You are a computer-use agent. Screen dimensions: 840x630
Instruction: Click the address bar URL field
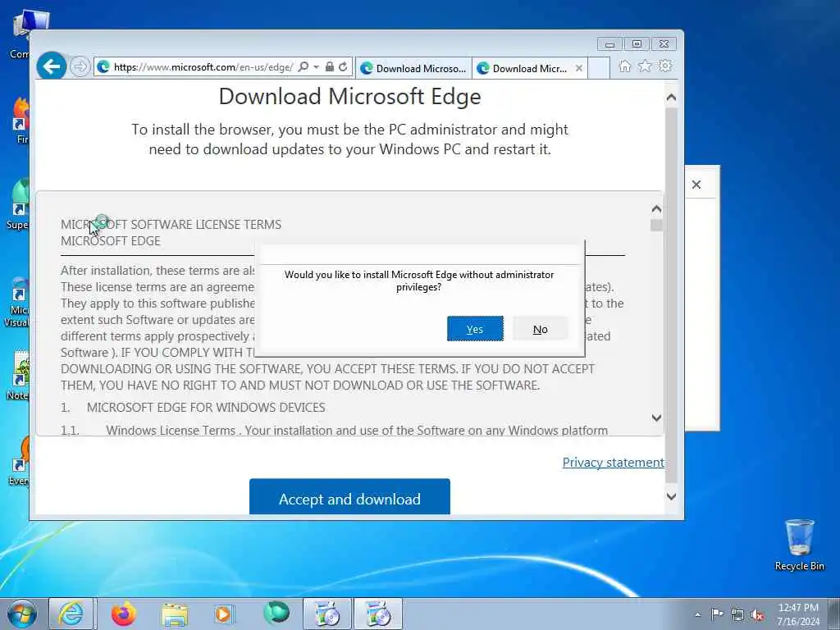[x=203, y=67]
